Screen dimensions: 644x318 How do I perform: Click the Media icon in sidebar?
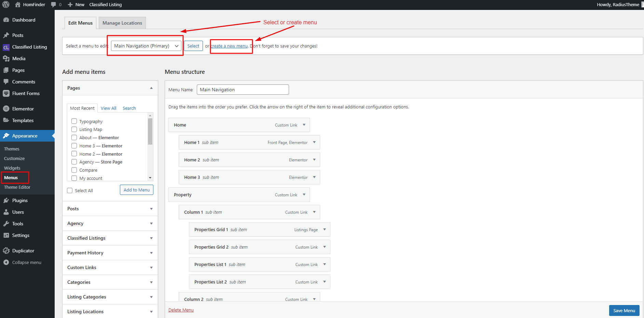point(6,58)
